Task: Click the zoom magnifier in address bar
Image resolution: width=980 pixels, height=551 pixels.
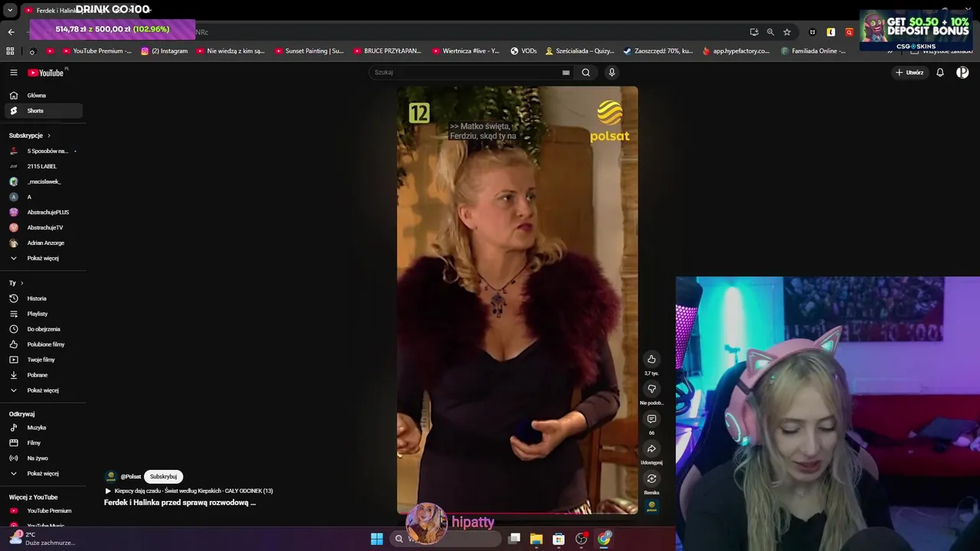Action: click(x=770, y=32)
